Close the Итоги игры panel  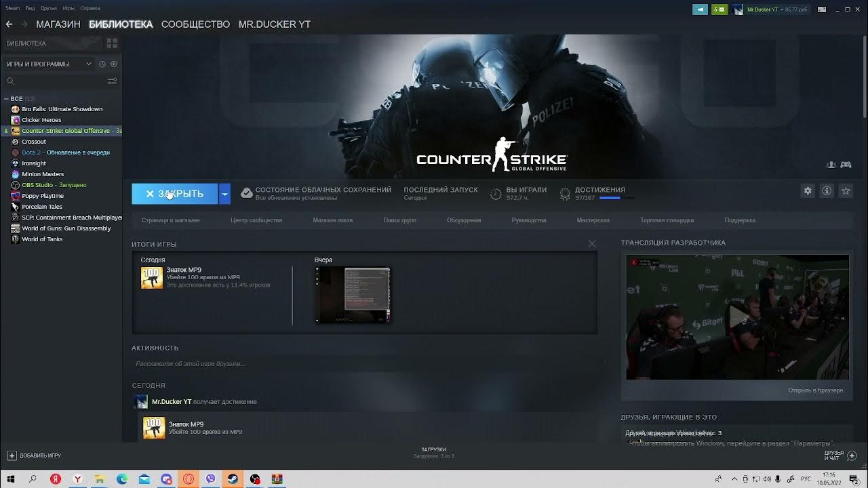(x=592, y=244)
